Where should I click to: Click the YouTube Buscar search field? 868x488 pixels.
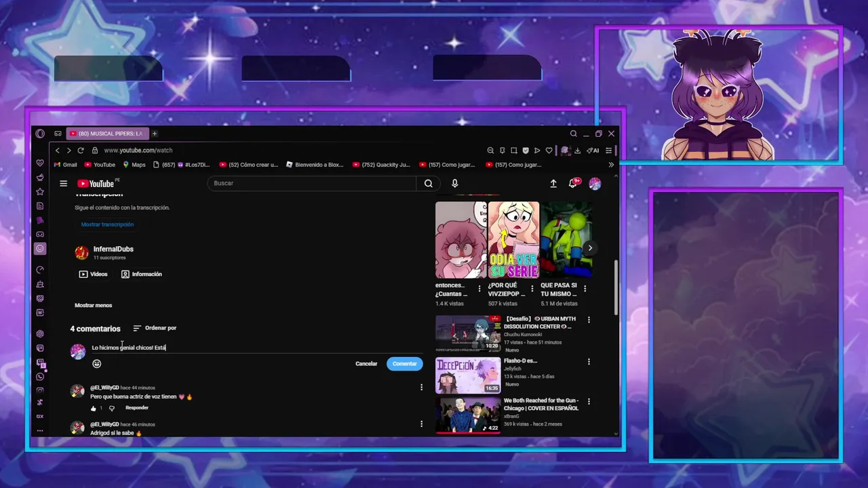coord(312,183)
